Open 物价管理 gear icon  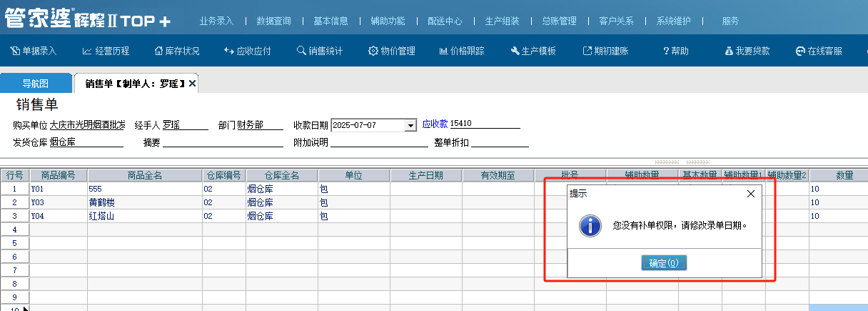[x=373, y=51]
